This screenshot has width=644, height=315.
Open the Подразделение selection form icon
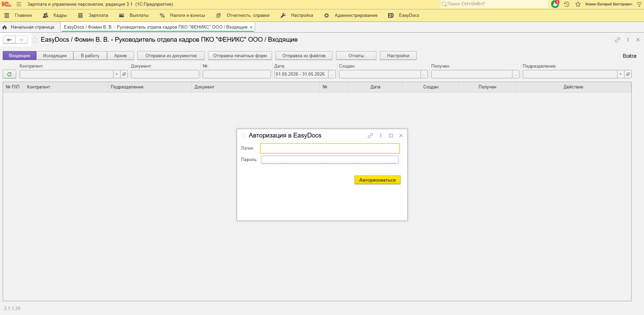628,74
